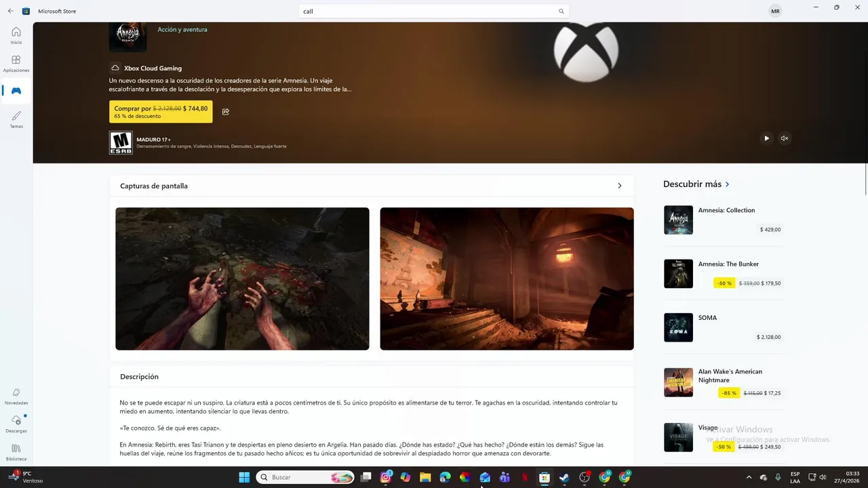Open the MR account profile

pyautogui.click(x=775, y=12)
